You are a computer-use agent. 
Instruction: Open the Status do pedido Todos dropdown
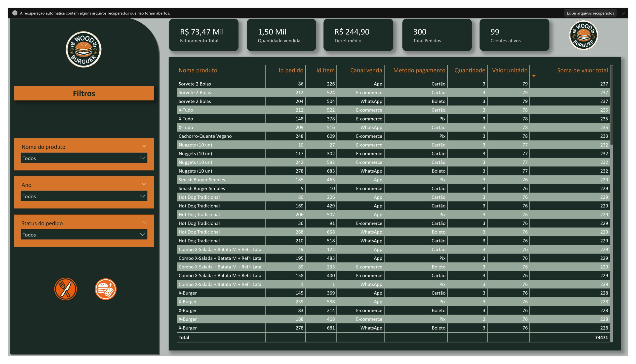coord(84,234)
